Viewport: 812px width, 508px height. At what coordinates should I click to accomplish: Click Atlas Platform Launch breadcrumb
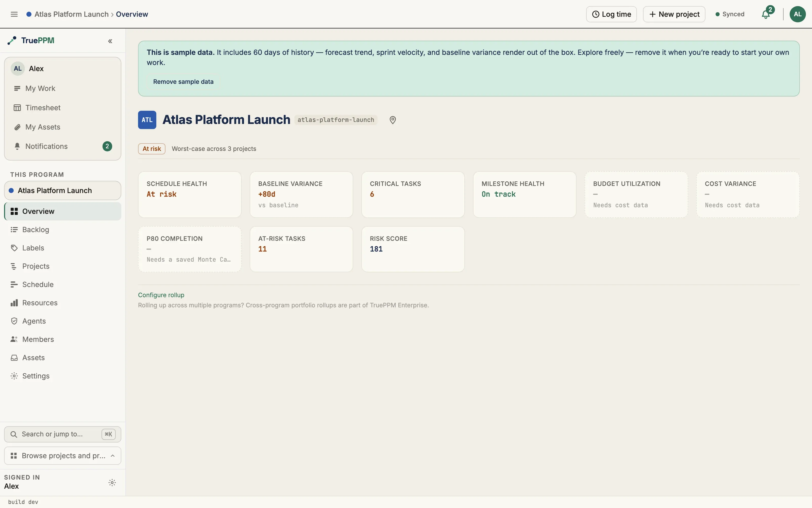coord(72,14)
